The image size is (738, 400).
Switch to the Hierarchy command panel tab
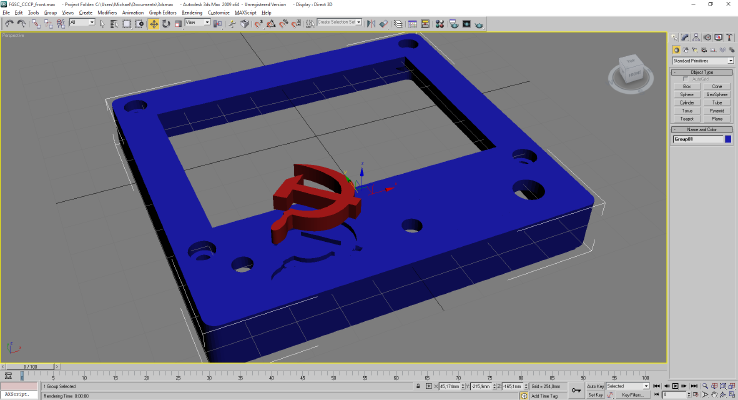pos(696,38)
